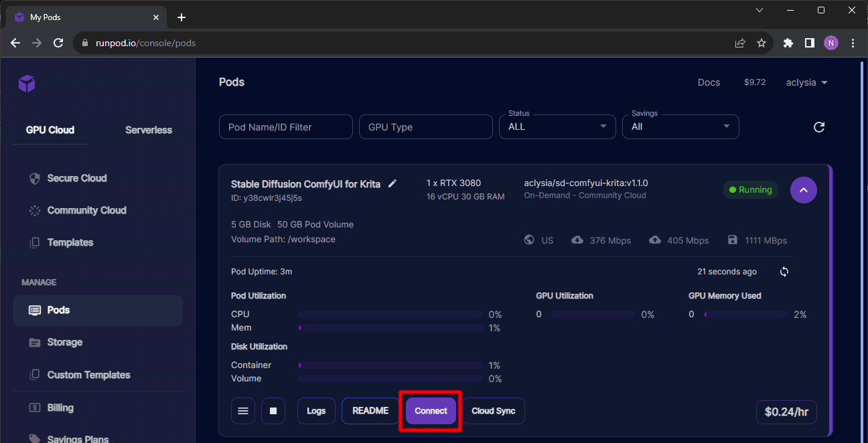Click the Logs button
The image size is (868, 443).
pyautogui.click(x=316, y=411)
